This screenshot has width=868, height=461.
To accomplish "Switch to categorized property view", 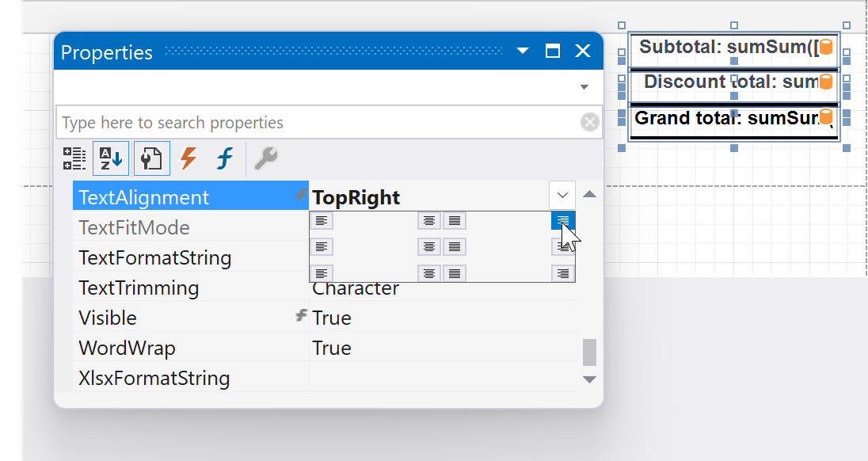I will (74, 158).
